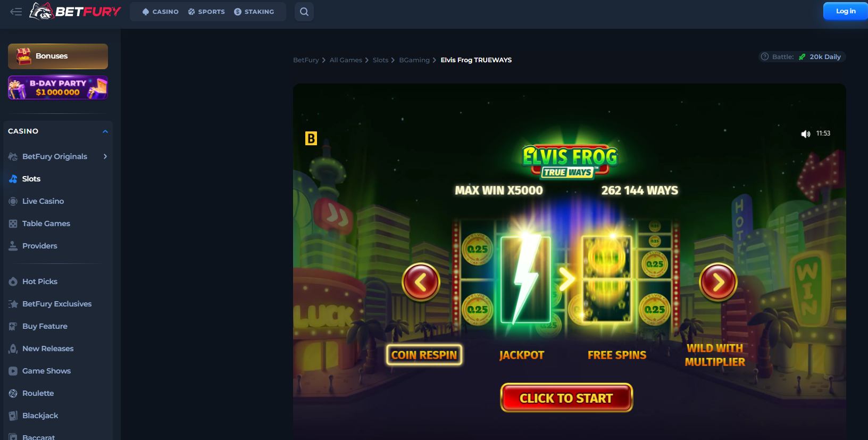Click the BetFury logo
Screen dimensions: 868x440
click(x=75, y=11)
